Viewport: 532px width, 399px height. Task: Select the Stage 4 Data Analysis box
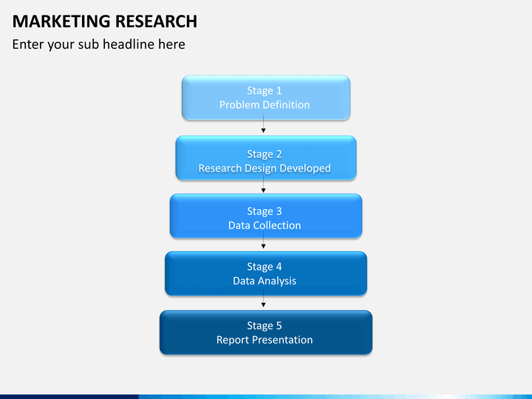click(266, 273)
